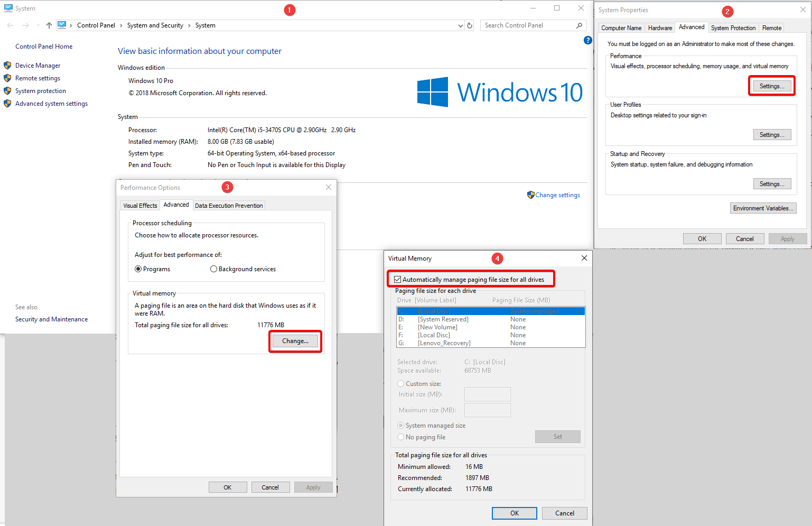Viewport: 812px width, 526px height.
Task: Open System protection link
Action: point(41,91)
